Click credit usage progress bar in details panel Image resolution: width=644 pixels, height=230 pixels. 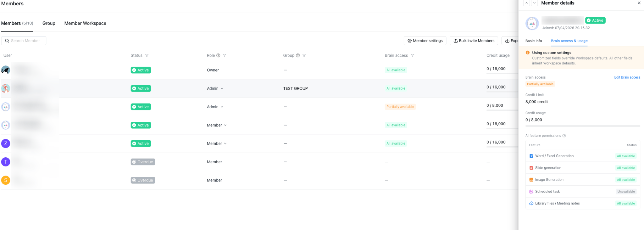583,126
